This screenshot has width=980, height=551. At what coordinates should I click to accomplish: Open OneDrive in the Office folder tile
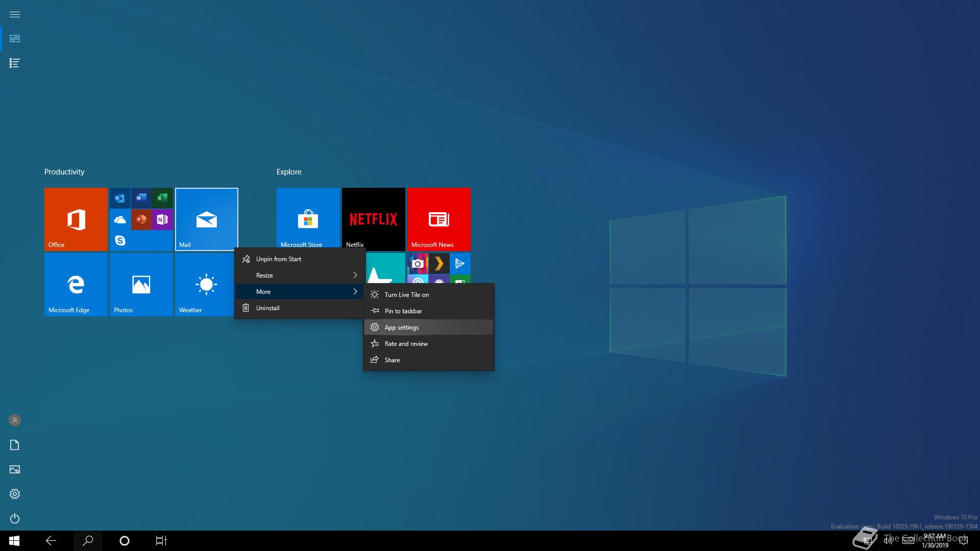[120, 219]
